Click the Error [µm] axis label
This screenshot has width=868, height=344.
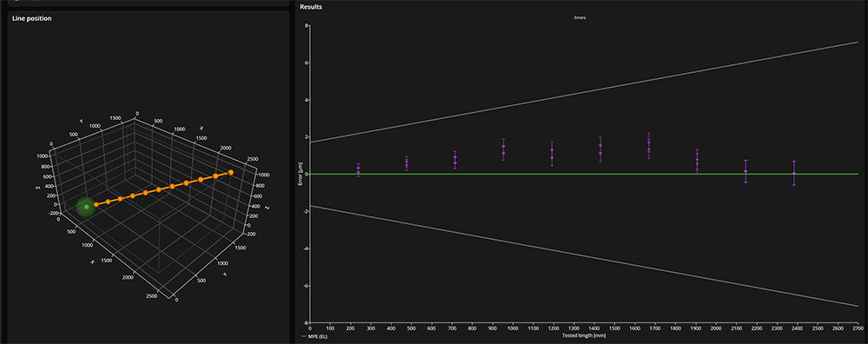300,174
